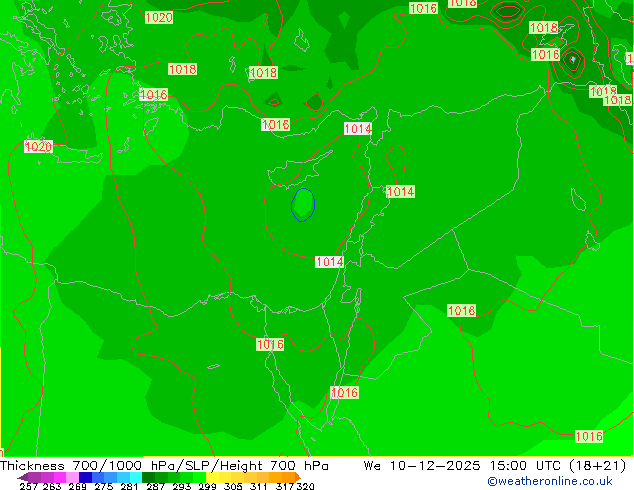Click the "Thickness 700/1000 hPa/SLP/Height 700 hPa" title
This screenshot has height=490, width=634.
coord(164,466)
